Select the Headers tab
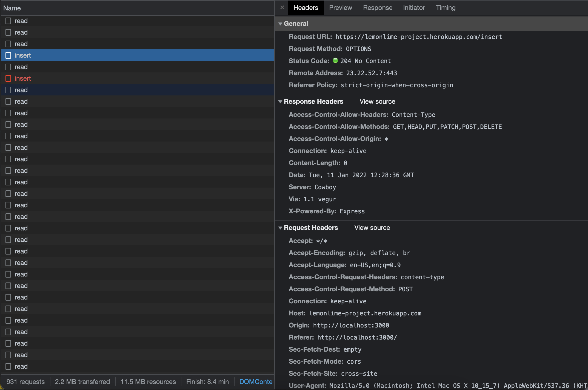588x390 pixels. tap(306, 8)
